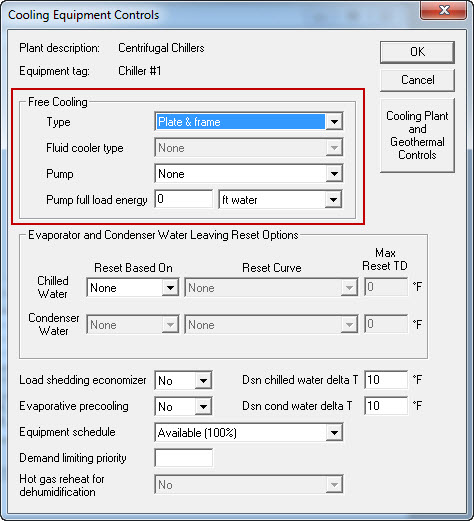
Task: Open Chilled Water Reset Based On dropdown
Action: [133, 288]
